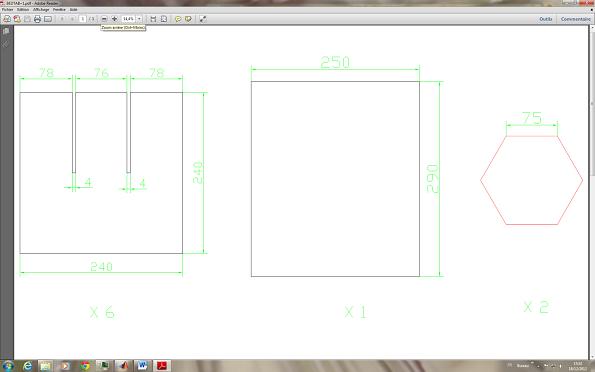Open the Affichage menu

pos(41,9)
